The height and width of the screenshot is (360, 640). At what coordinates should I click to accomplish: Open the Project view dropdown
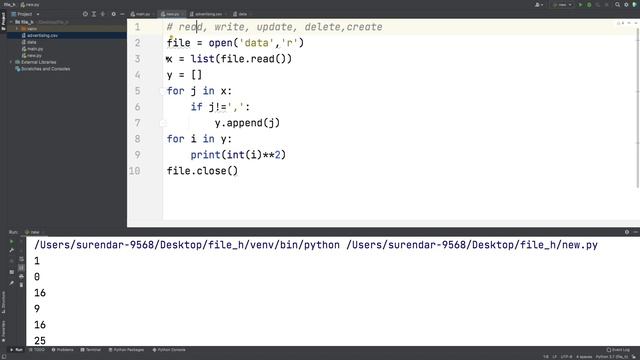(x=25, y=14)
